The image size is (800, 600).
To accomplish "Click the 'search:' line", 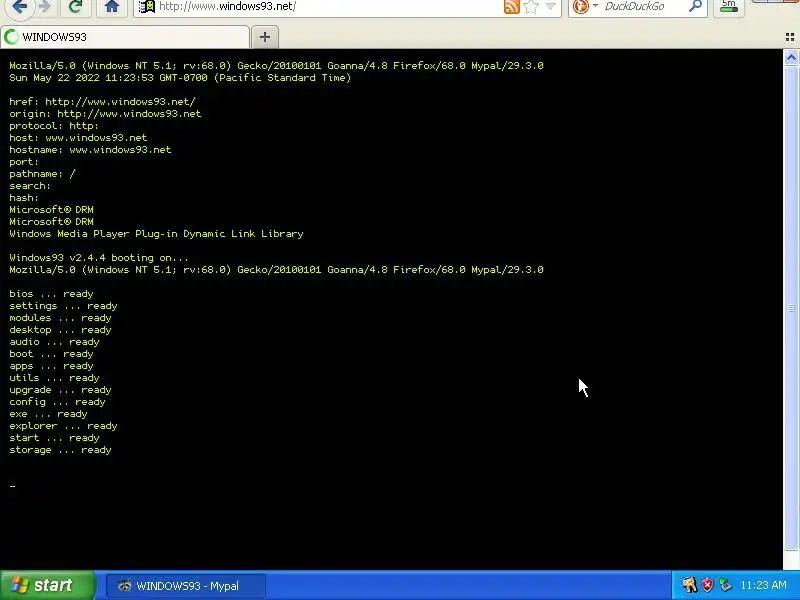I will pos(30,186).
